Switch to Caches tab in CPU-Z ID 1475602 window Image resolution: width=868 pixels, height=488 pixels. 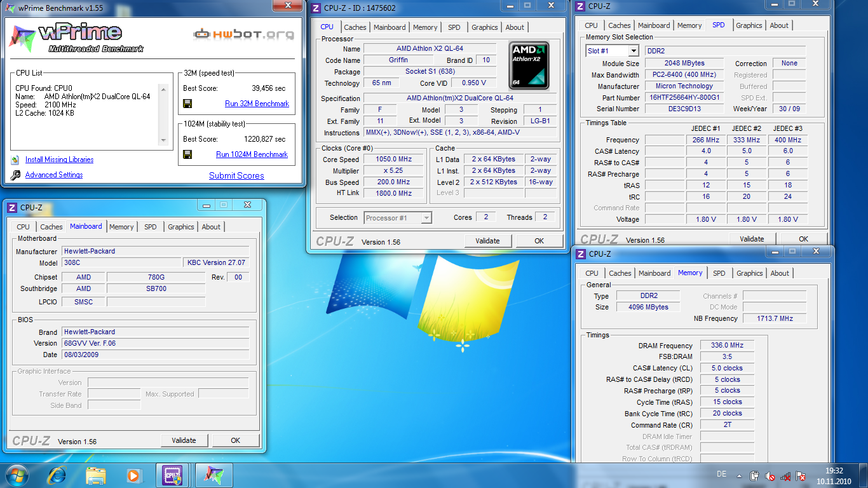(x=355, y=27)
